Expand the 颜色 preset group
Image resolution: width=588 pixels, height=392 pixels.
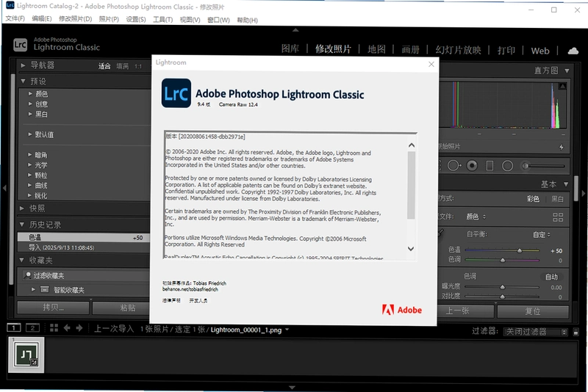point(30,94)
